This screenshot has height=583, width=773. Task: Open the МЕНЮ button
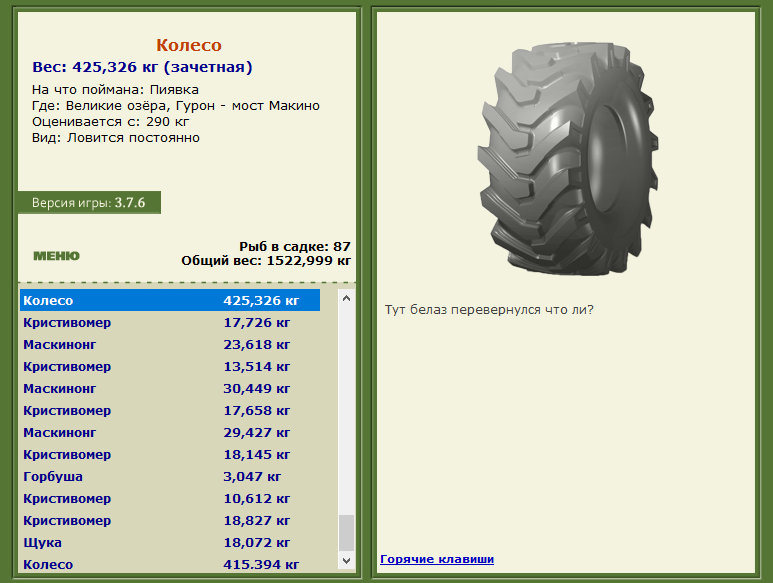[x=56, y=256]
